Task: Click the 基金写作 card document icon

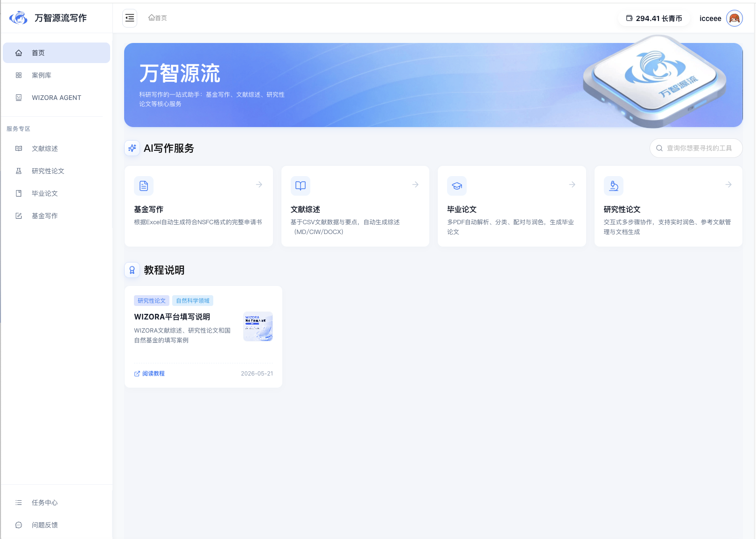Action: [x=144, y=185]
